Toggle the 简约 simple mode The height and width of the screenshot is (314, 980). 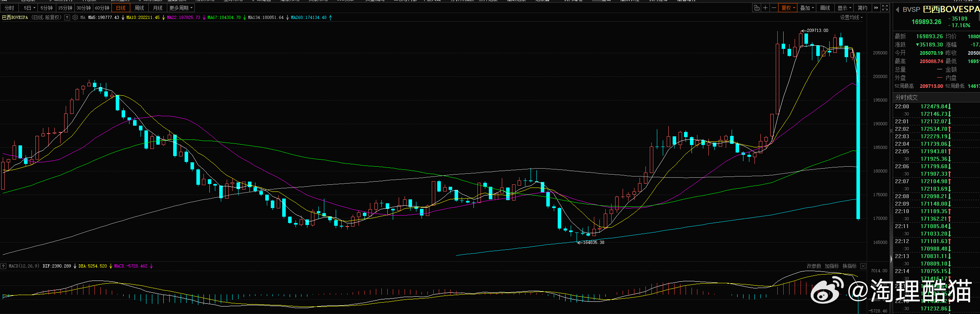coord(862,8)
